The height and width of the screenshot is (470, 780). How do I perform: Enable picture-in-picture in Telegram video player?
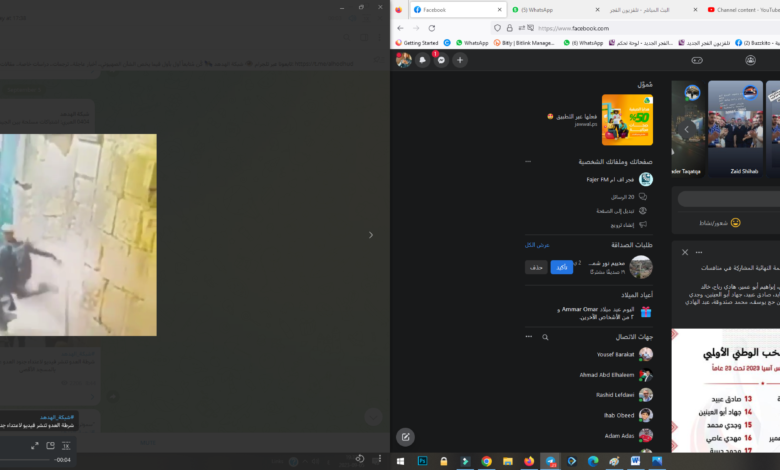50,446
